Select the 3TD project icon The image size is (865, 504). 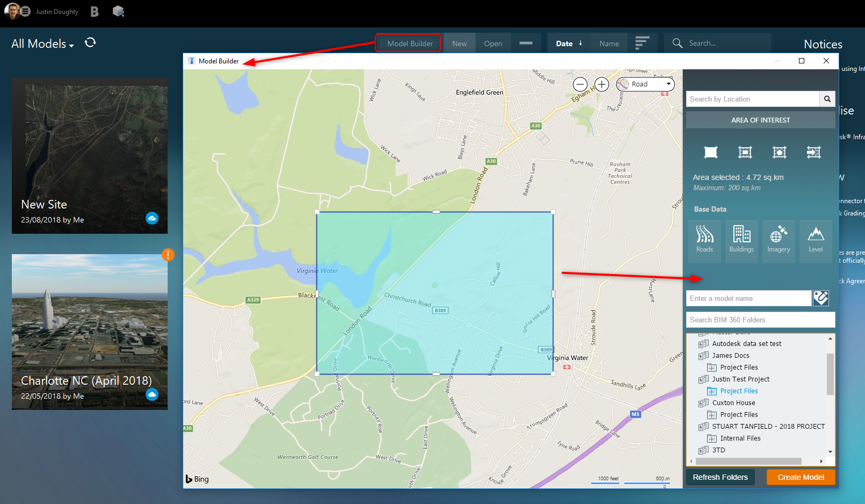tap(703, 450)
